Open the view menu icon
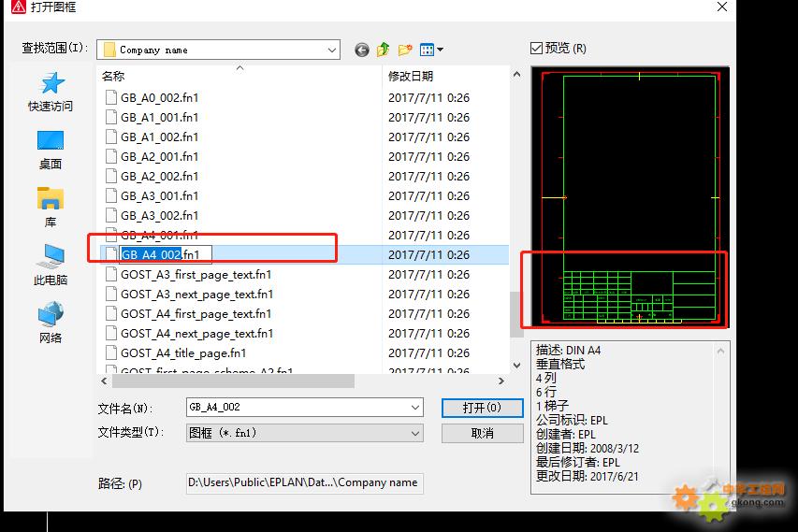The height and width of the screenshot is (532, 798). [431, 50]
